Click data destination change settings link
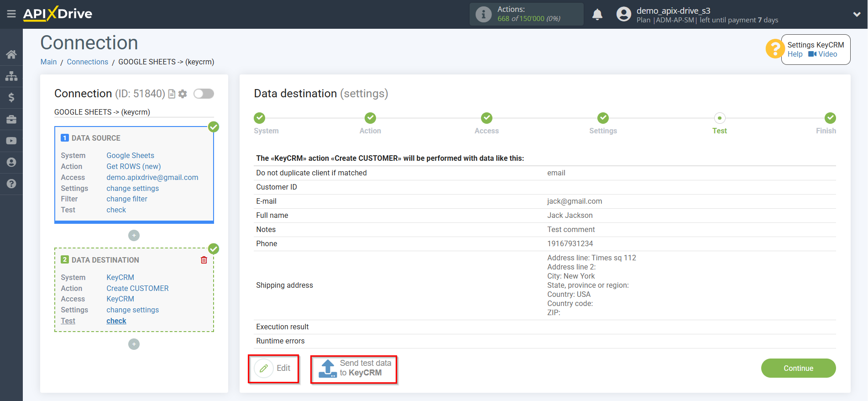This screenshot has height=401, width=868. tap(133, 310)
